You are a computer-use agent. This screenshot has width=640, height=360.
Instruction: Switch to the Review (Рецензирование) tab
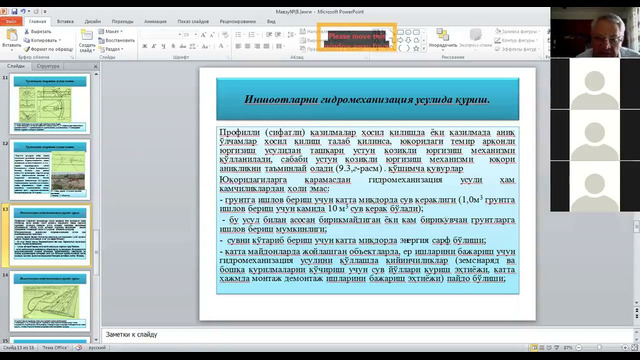[238, 21]
